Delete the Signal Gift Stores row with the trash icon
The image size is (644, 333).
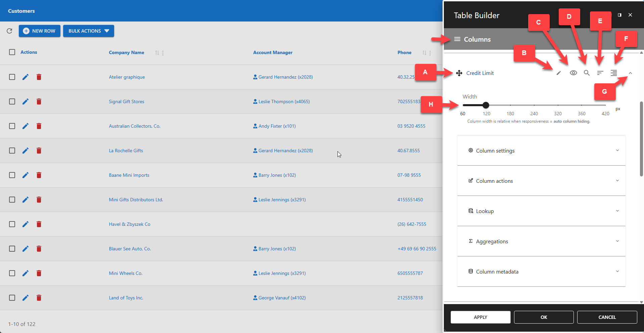39,101
